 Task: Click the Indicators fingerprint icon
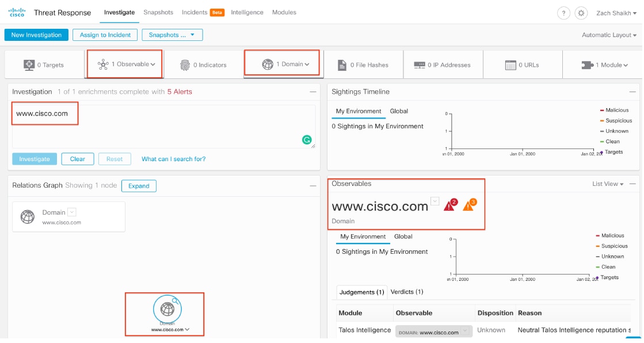click(x=185, y=65)
